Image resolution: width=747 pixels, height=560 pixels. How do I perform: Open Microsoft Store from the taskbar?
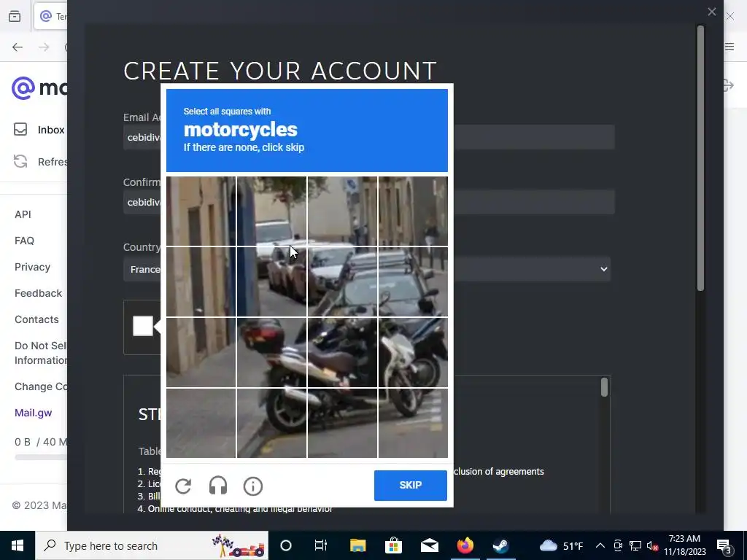pyautogui.click(x=393, y=545)
